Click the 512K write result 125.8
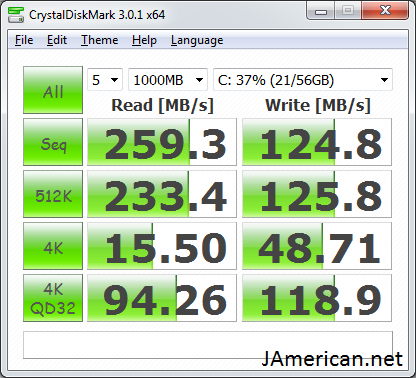The height and width of the screenshot is (378, 416). [x=317, y=194]
